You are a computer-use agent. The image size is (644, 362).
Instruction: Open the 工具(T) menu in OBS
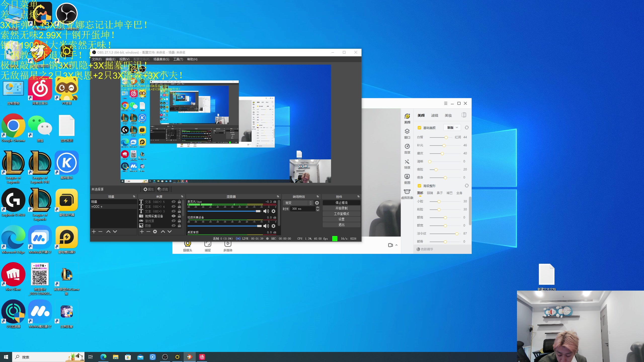178,59
